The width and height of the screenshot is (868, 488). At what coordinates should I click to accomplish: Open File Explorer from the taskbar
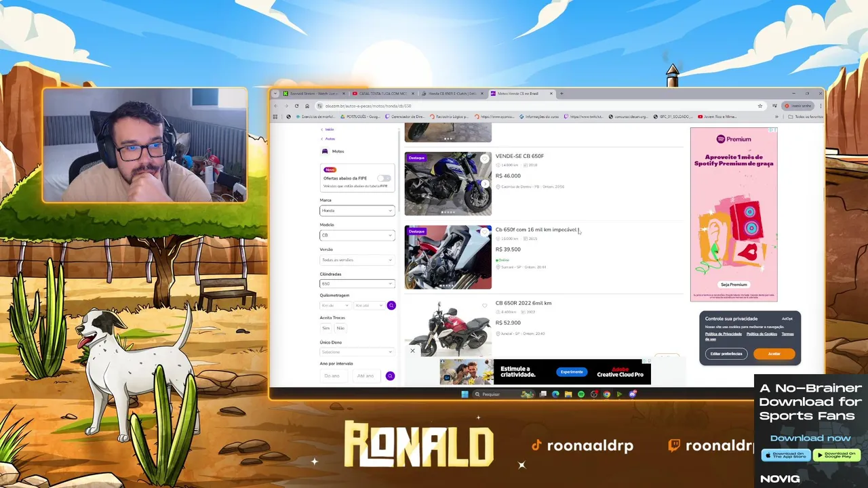pos(568,394)
